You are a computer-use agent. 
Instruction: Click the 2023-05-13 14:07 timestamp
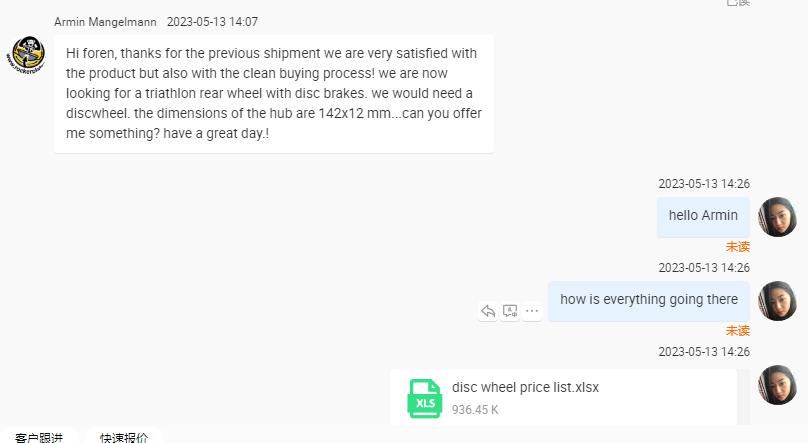point(212,21)
